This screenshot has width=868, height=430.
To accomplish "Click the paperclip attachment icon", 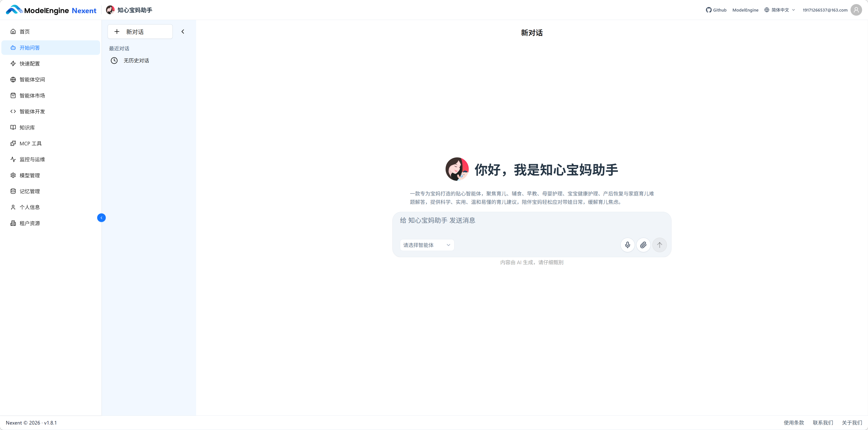I will point(643,245).
